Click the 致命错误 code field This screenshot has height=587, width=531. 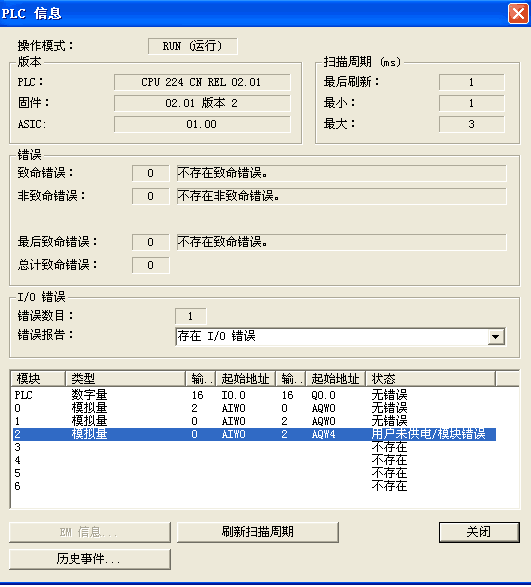coord(151,173)
